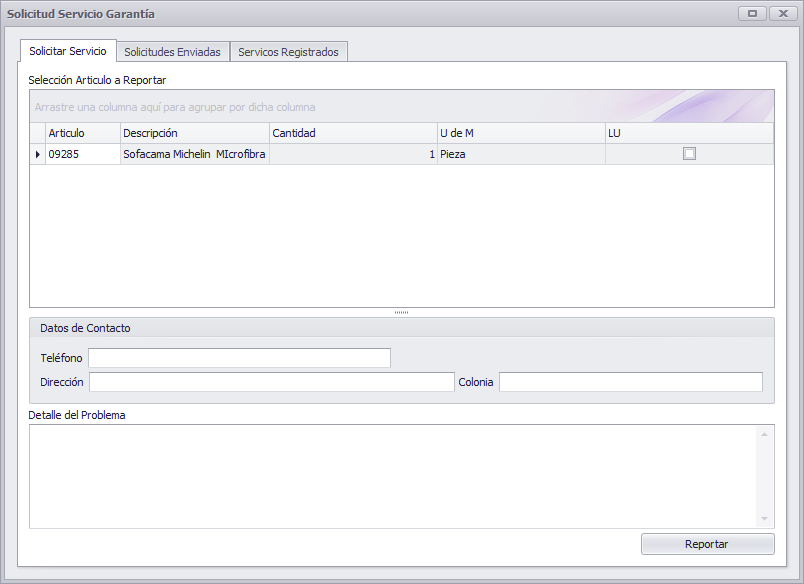Viewport: 804px width, 584px height.
Task: Click the splitter grip below the grid
Action: click(401, 312)
